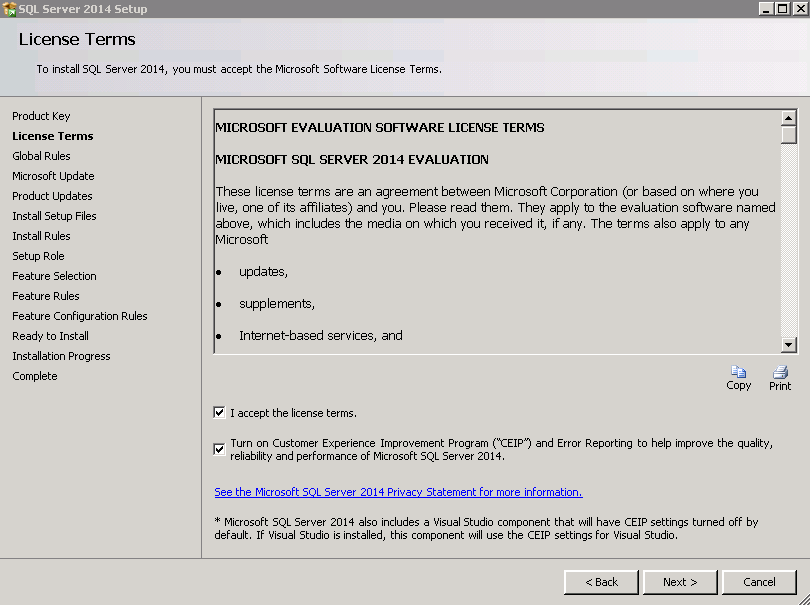Select the Feature Selection step
810x605 pixels.
tap(54, 276)
